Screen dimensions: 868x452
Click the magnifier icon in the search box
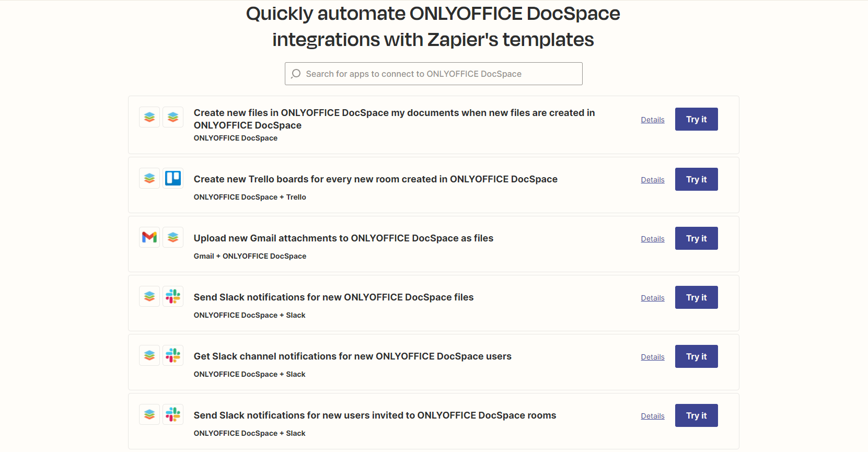[x=296, y=74]
